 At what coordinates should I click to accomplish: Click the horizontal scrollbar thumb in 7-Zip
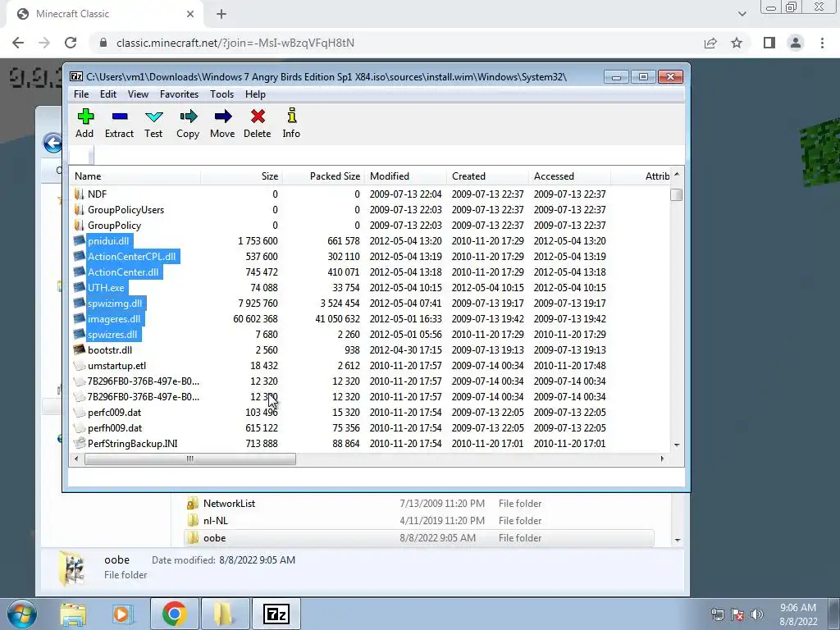coord(190,459)
